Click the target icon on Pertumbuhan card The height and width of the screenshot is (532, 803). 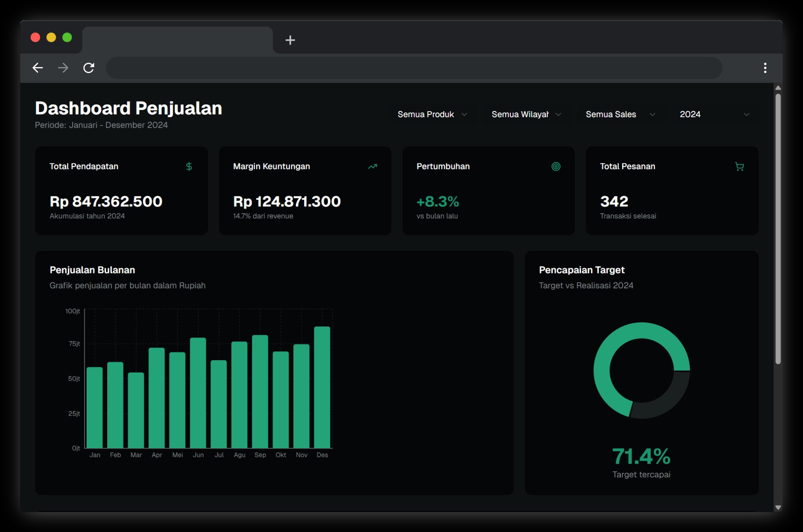(556, 166)
